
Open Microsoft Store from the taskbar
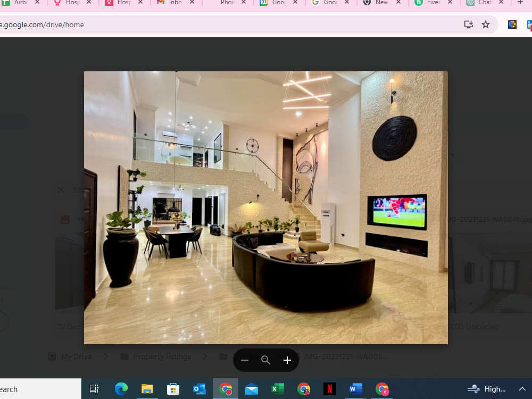(173, 389)
